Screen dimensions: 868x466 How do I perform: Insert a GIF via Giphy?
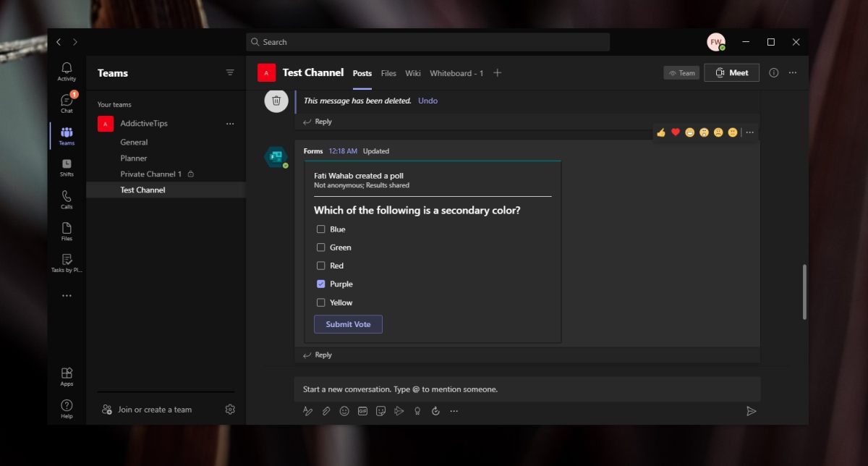click(362, 411)
